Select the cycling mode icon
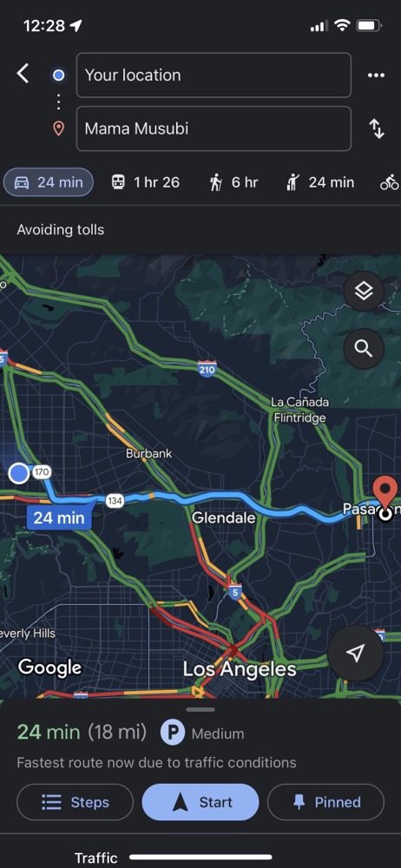Viewport: 401px width, 868px height. click(x=390, y=182)
